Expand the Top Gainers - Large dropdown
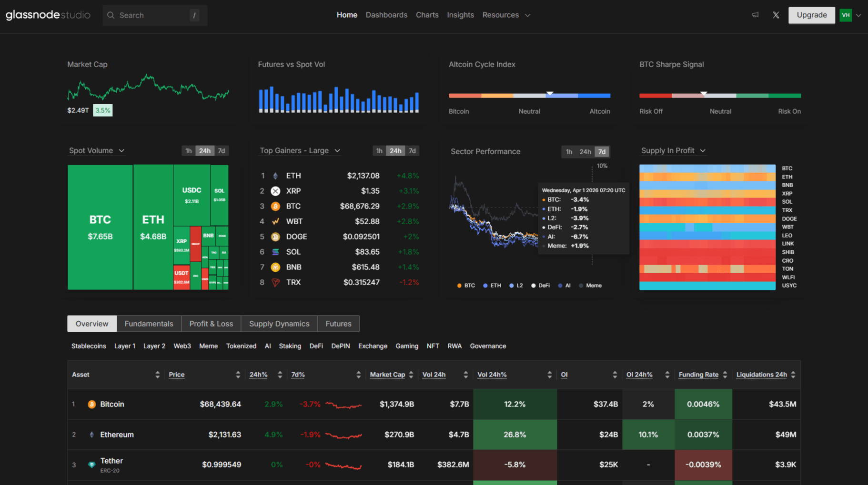This screenshot has height=485, width=868. point(338,150)
